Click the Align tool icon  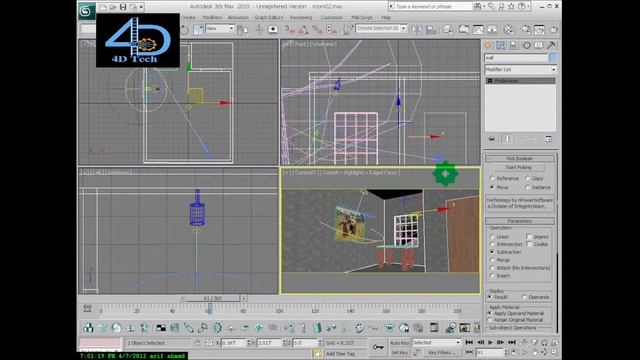[431, 29]
